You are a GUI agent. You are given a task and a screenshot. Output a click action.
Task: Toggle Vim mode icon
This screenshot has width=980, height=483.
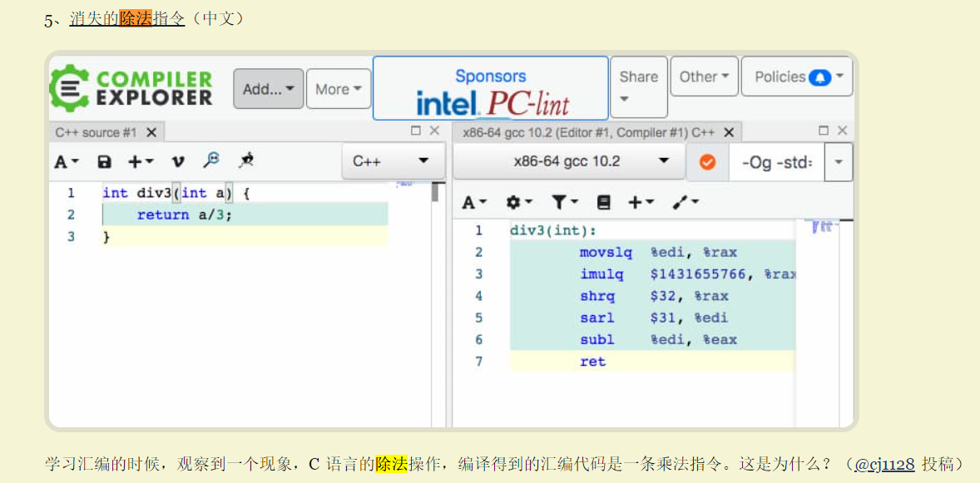178,162
